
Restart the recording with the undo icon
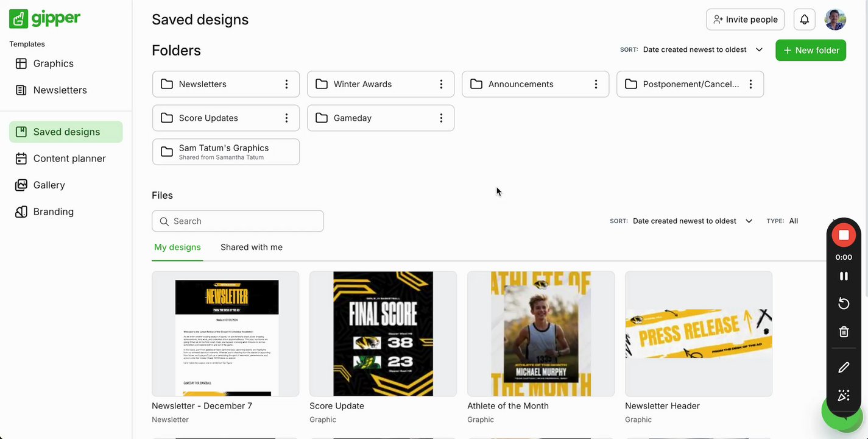tap(844, 304)
